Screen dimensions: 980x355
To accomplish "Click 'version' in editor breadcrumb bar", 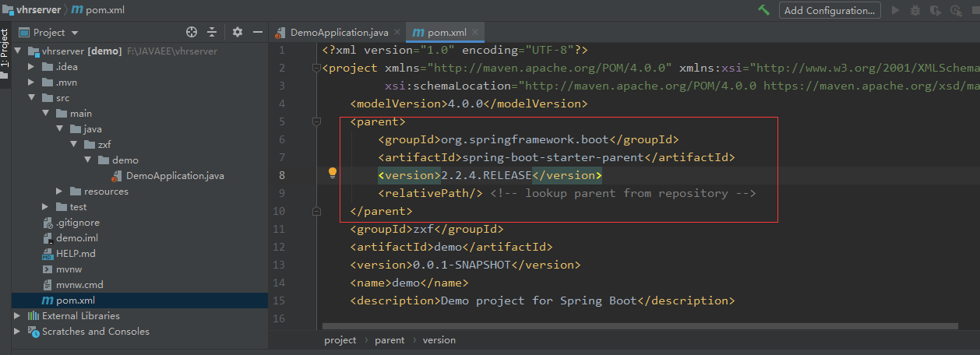I will click(x=439, y=340).
